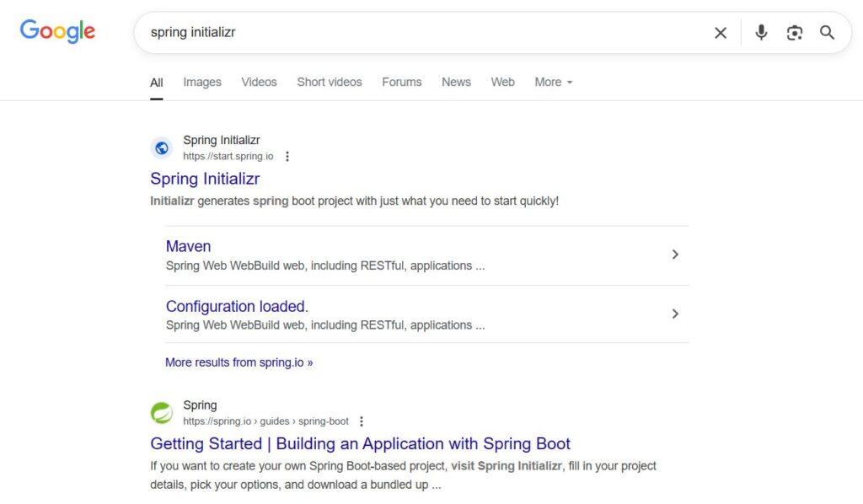Click the magnifying glass search button

pyautogui.click(x=827, y=33)
